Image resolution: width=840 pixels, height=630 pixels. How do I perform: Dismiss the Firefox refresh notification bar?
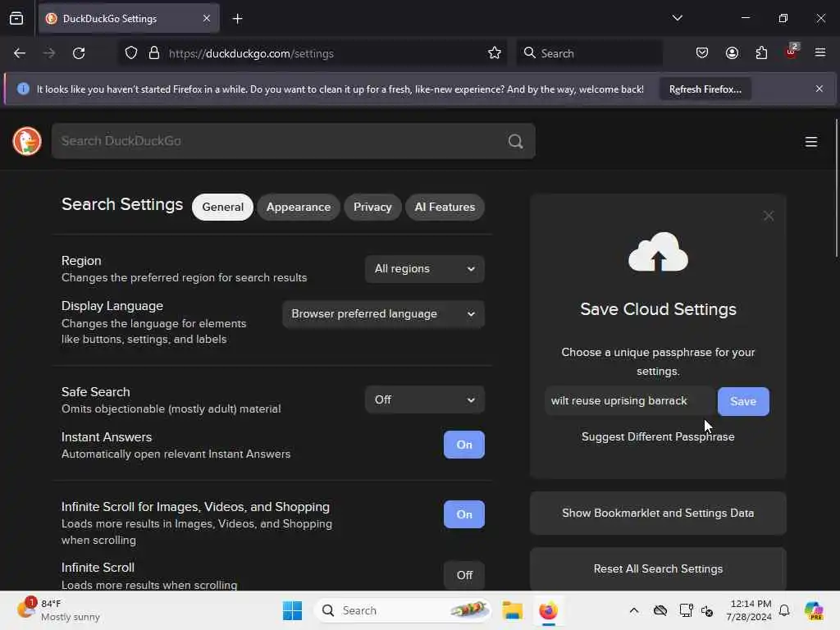click(x=819, y=89)
